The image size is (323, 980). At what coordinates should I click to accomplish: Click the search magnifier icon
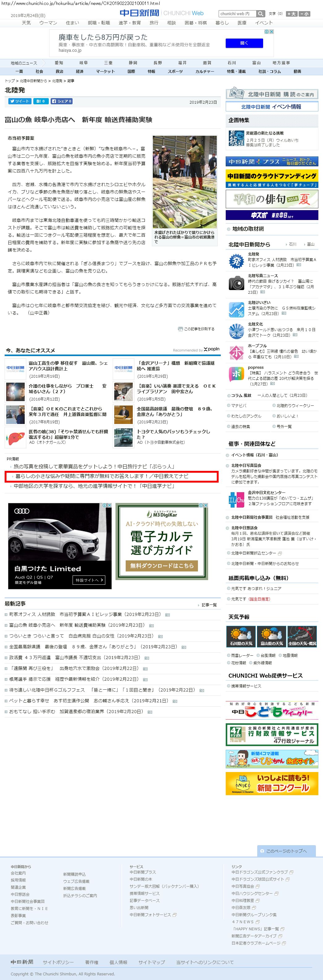(x=261, y=14)
